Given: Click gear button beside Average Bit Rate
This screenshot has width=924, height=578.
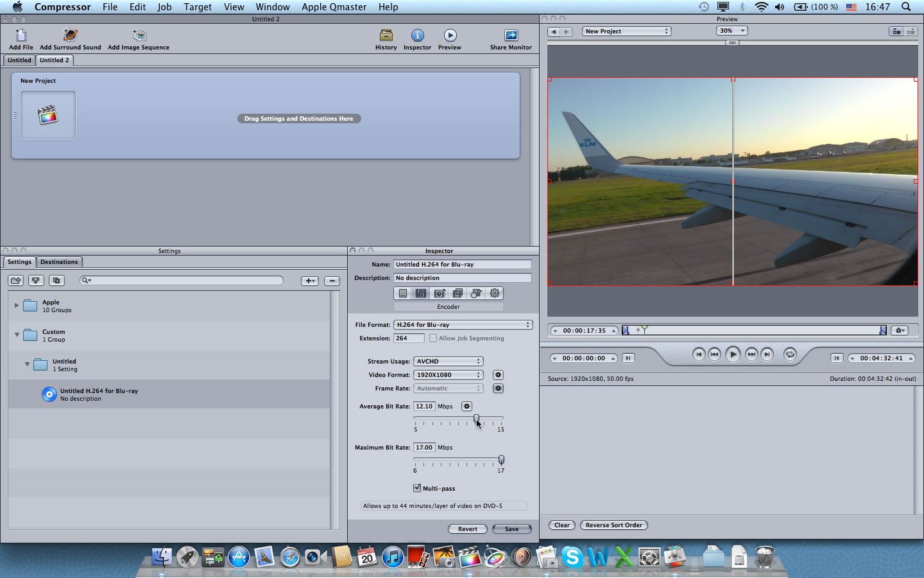Looking at the screenshot, I should [x=466, y=407].
